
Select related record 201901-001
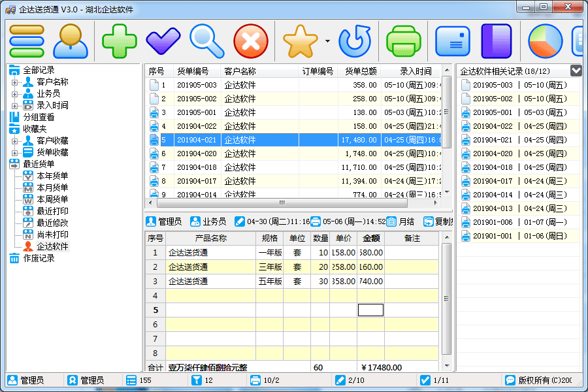point(519,236)
